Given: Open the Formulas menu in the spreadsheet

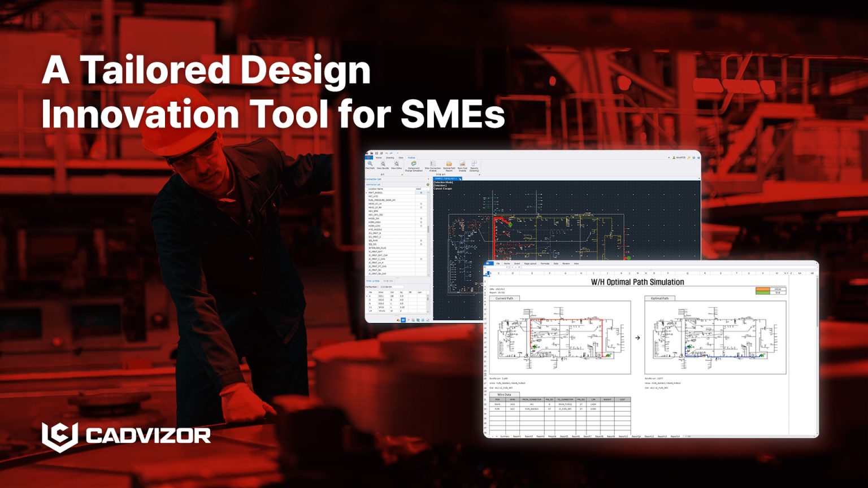Looking at the screenshot, I should pos(544,264).
